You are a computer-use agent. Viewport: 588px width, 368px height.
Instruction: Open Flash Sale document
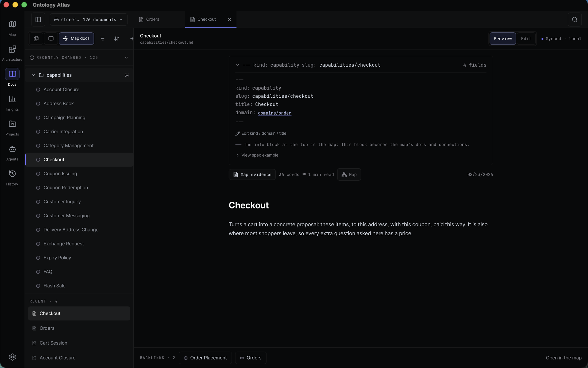coord(79,286)
